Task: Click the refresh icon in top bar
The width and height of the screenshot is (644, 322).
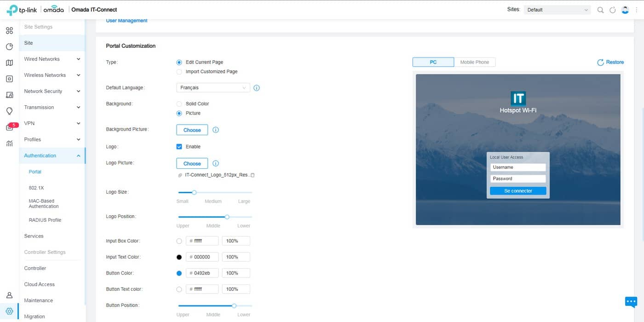Action: (x=612, y=10)
